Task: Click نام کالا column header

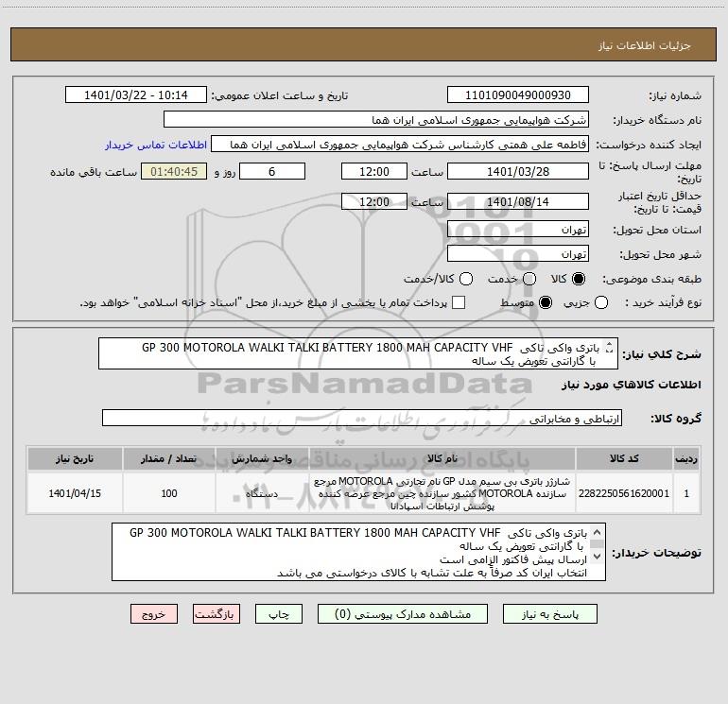Action: (442, 459)
